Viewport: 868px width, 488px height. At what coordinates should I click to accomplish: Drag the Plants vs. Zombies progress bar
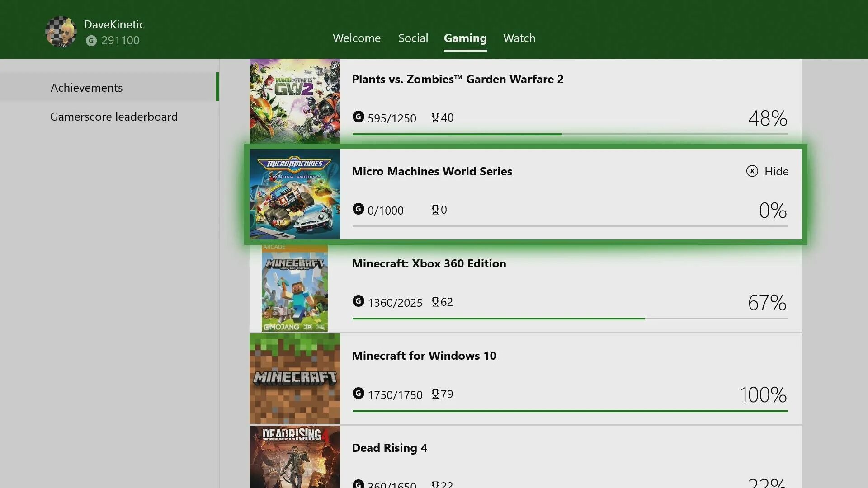[570, 134]
